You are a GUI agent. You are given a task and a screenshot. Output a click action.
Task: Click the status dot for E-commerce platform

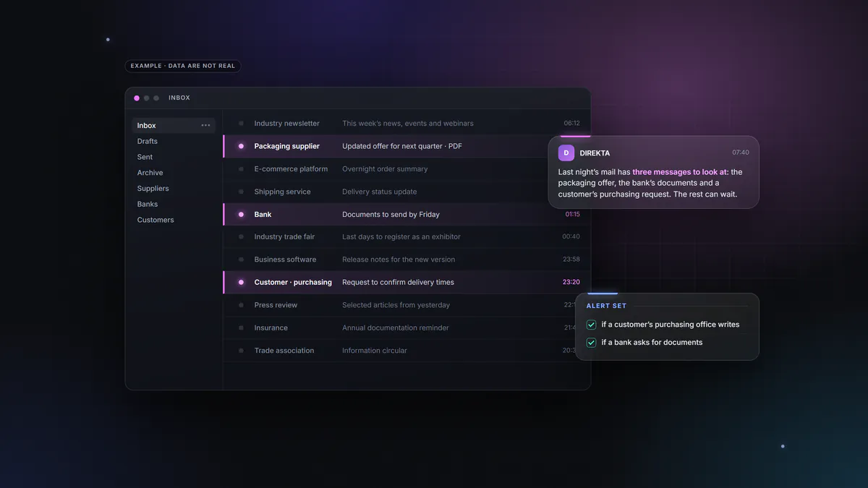241,169
